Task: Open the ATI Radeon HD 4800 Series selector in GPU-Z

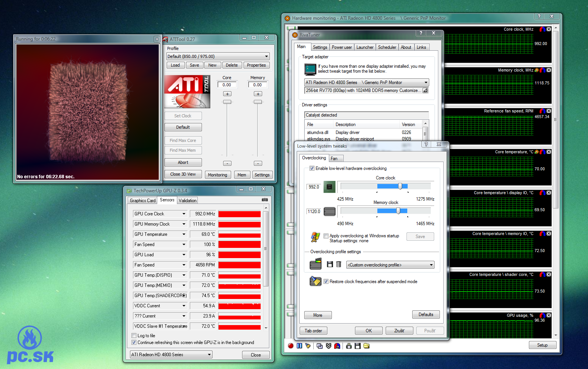Action: (x=171, y=355)
